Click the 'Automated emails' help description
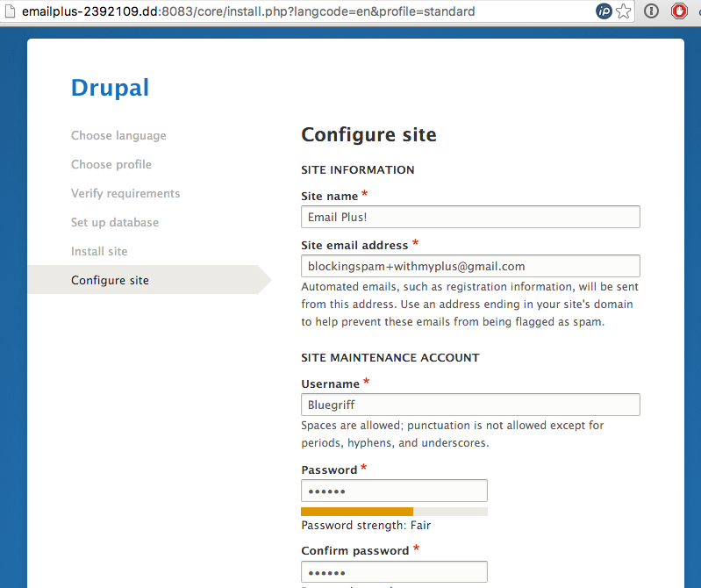 pos(470,304)
